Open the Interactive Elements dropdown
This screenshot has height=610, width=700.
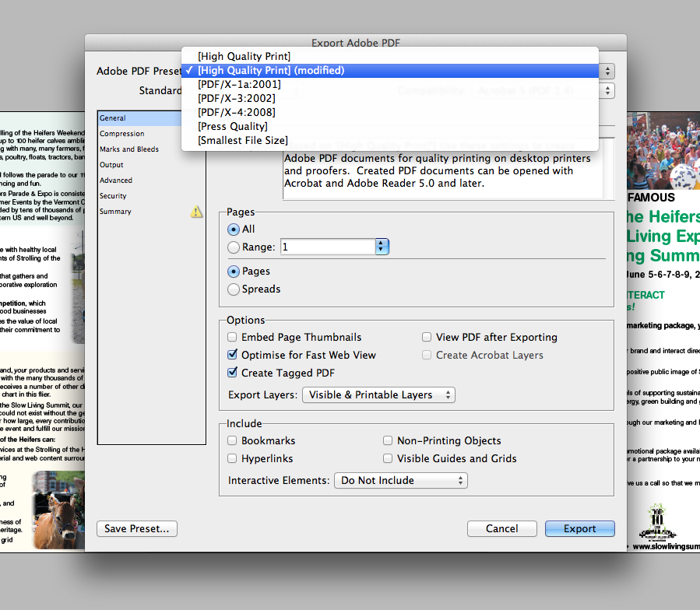pos(401,481)
